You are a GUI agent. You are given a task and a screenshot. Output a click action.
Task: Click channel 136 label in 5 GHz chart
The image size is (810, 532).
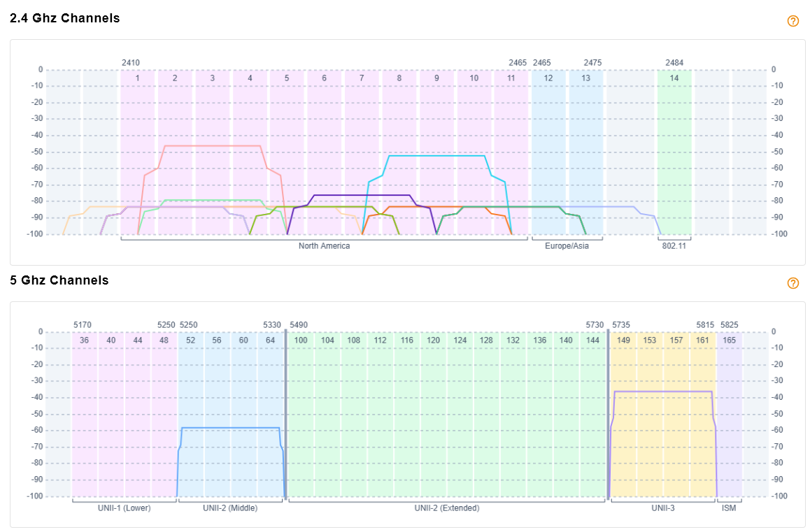(540, 340)
